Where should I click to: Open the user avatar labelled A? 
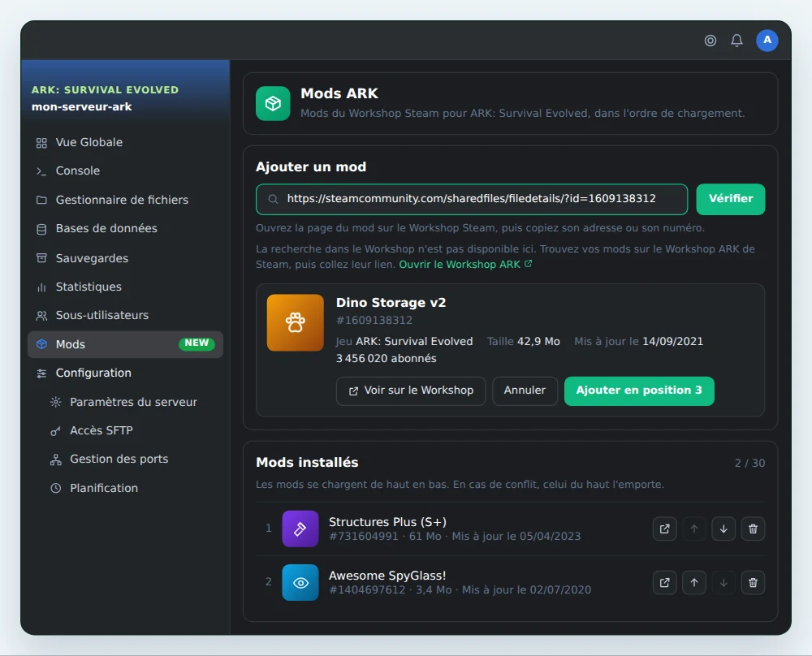click(x=767, y=41)
